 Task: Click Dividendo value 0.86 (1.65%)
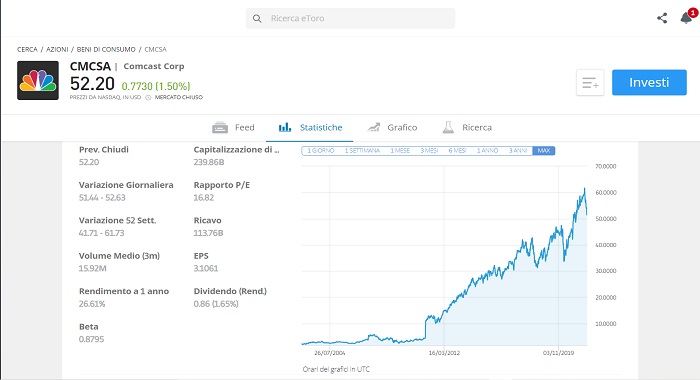[x=216, y=304]
